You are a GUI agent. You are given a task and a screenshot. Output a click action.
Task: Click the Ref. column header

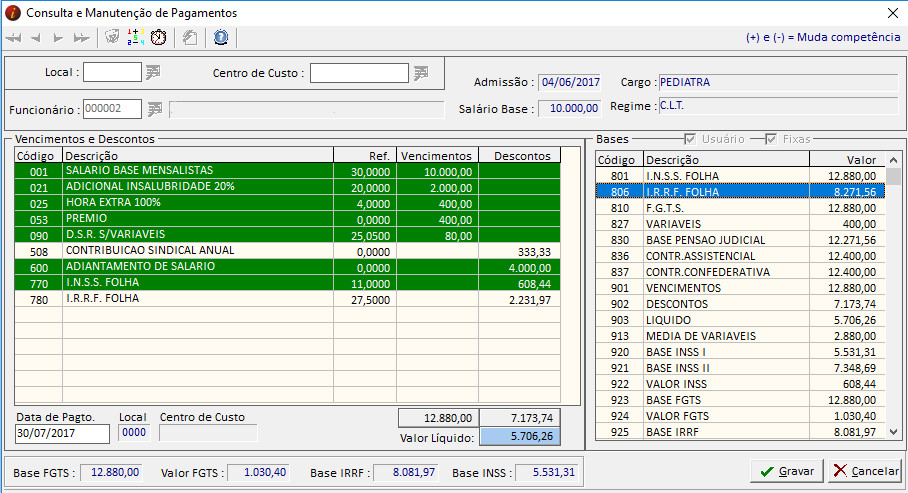365,155
